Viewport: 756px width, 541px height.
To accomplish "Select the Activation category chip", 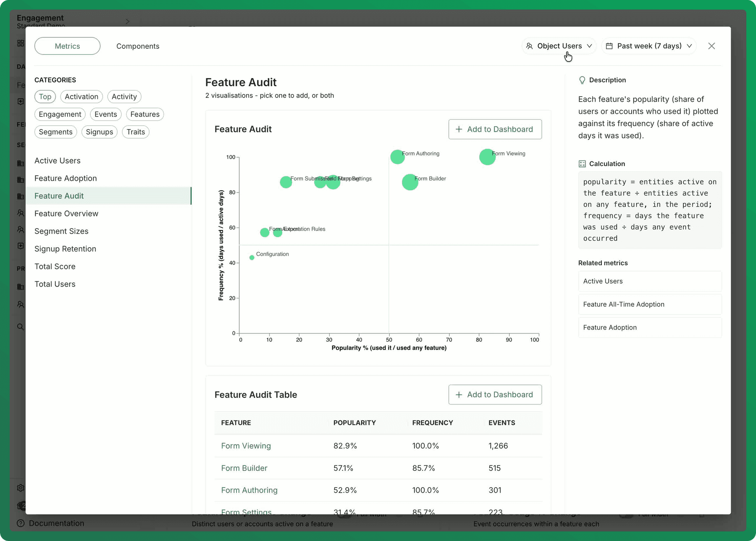I will [81, 97].
